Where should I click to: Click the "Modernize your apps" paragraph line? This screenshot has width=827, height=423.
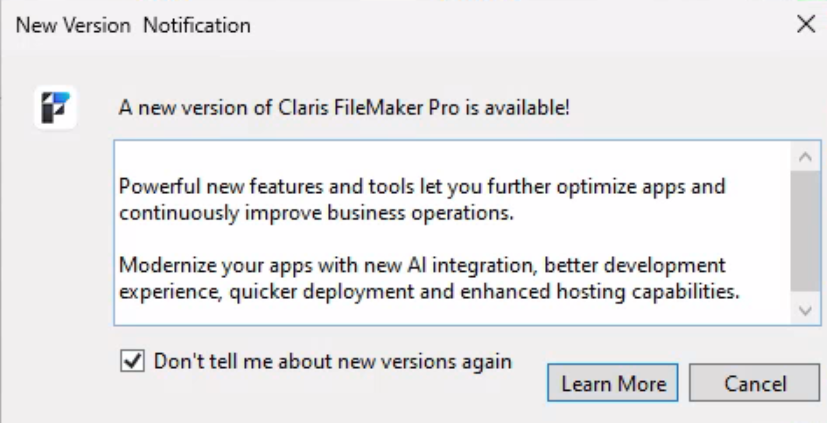tap(422, 265)
